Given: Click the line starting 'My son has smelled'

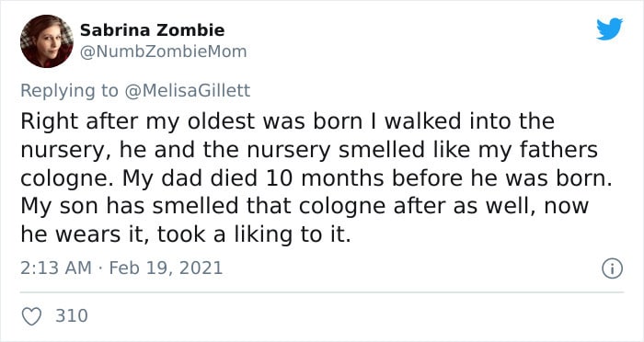Looking at the screenshot, I should pyautogui.click(x=305, y=206).
